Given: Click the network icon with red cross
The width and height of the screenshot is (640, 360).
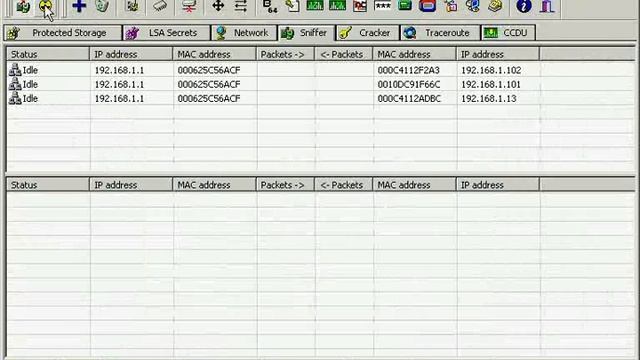Looking at the screenshot, I should 189,6.
